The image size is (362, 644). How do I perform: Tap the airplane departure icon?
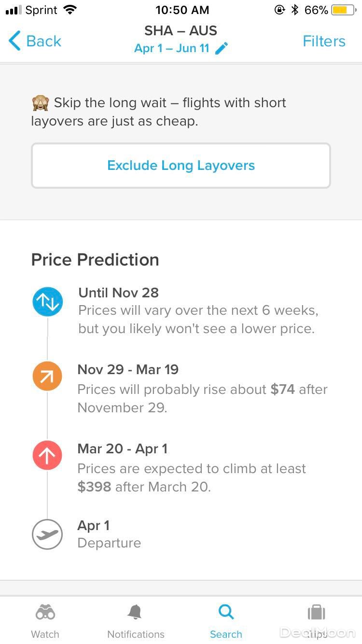coord(47,534)
